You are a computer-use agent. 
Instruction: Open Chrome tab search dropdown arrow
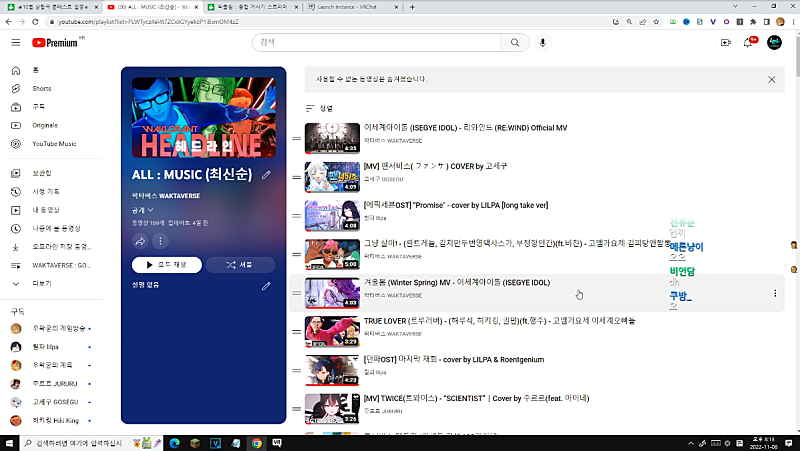pyautogui.click(x=735, y=7)
